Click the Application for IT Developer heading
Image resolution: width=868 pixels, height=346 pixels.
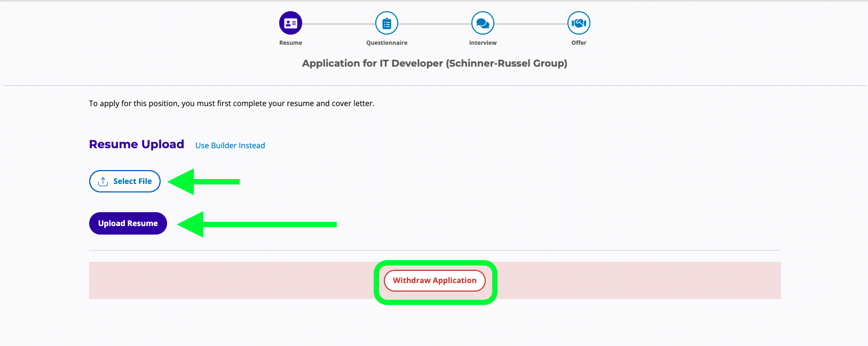pos(435,63)
